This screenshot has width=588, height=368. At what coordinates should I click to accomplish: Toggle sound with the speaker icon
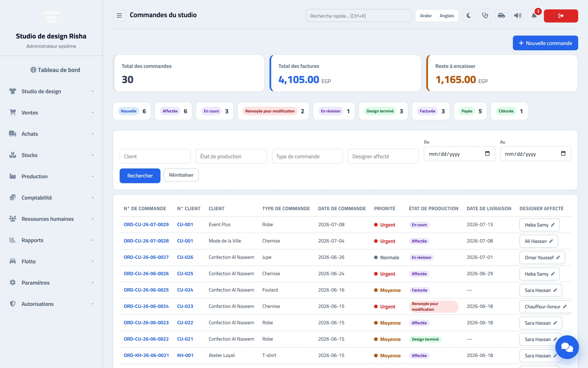[517, 16]
